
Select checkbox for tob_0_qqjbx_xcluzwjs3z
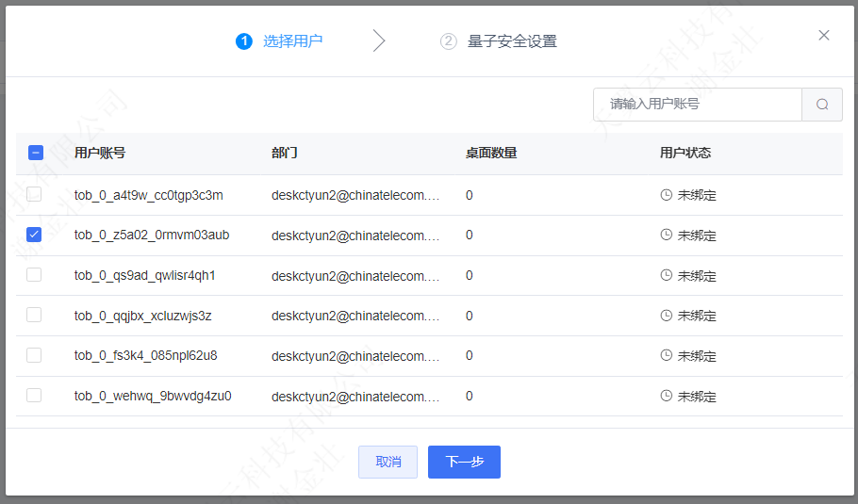(34, 315)
